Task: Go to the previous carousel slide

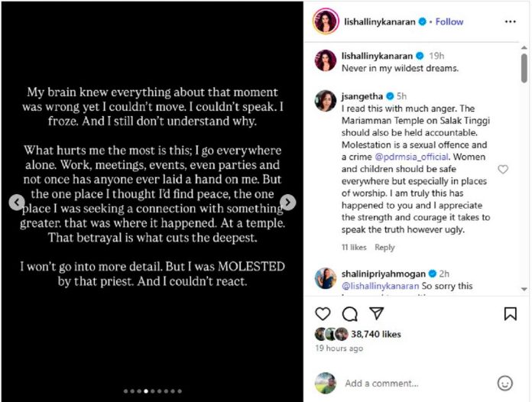Action: click(x=16, y=202)
